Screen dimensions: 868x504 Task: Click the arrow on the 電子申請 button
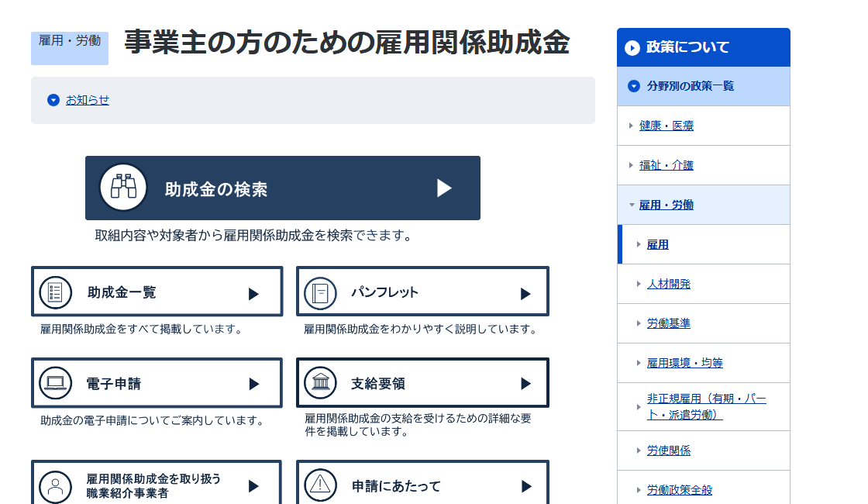tap(253, 384)
